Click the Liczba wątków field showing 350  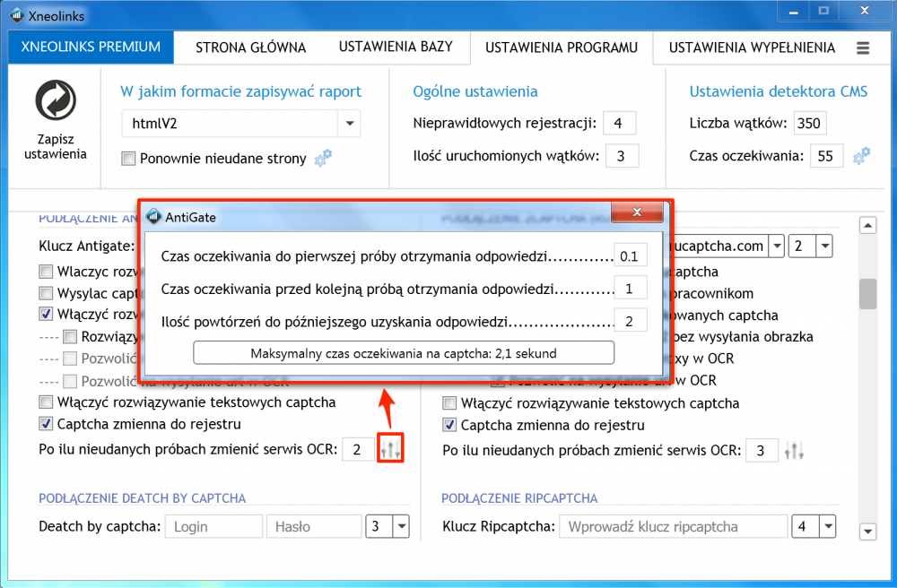click(809, 123)
